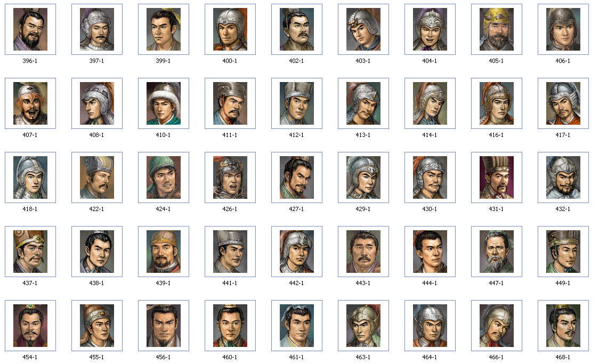The height and width of the screenshot is (364, 599).
Task: Click thumbnail 460-1 with the red collar
Action: pos(230,326)
